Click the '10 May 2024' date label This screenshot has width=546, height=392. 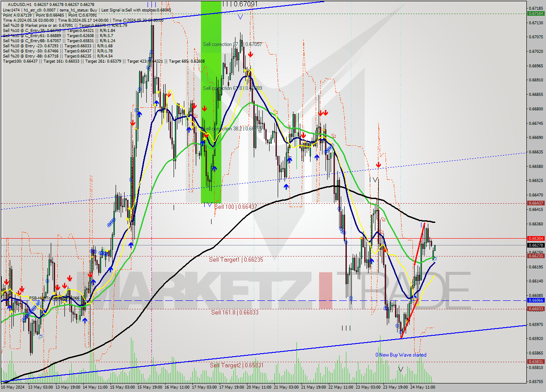click(x=13, y=388)
